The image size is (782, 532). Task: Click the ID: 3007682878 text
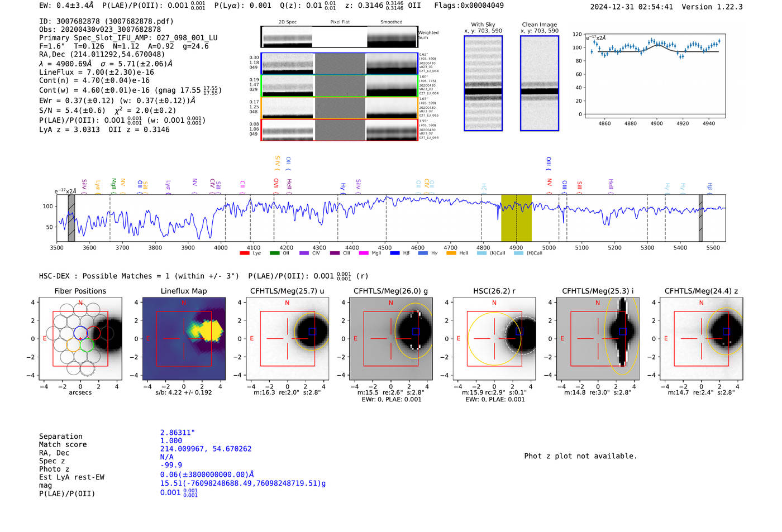click(106, 21)
